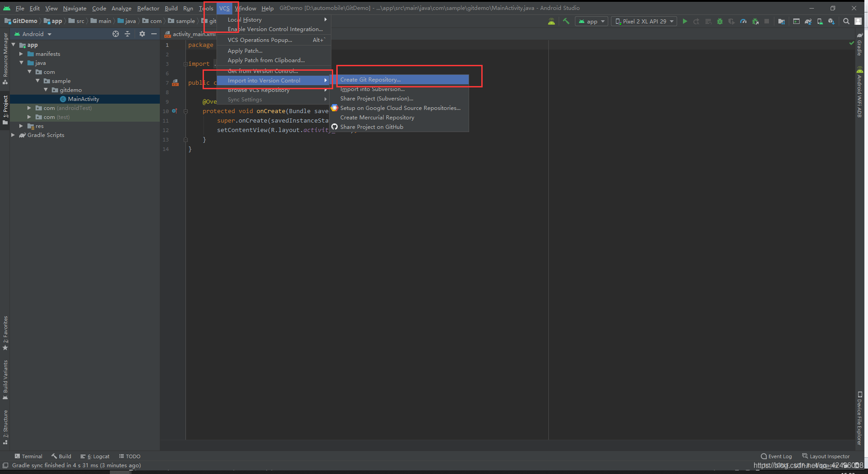Click the Collapse All icon in project panel
The image size is (868, 474).
tap(127, 34)
